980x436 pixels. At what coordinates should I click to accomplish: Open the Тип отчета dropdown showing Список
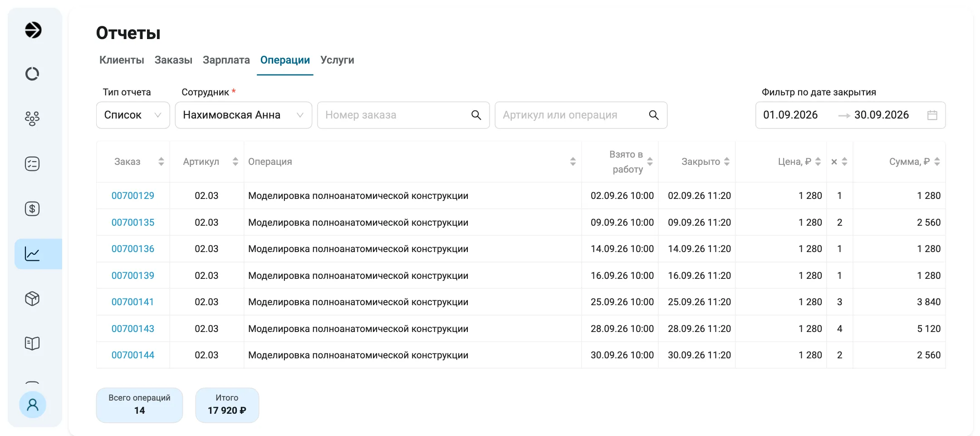[x=133, y=115]
